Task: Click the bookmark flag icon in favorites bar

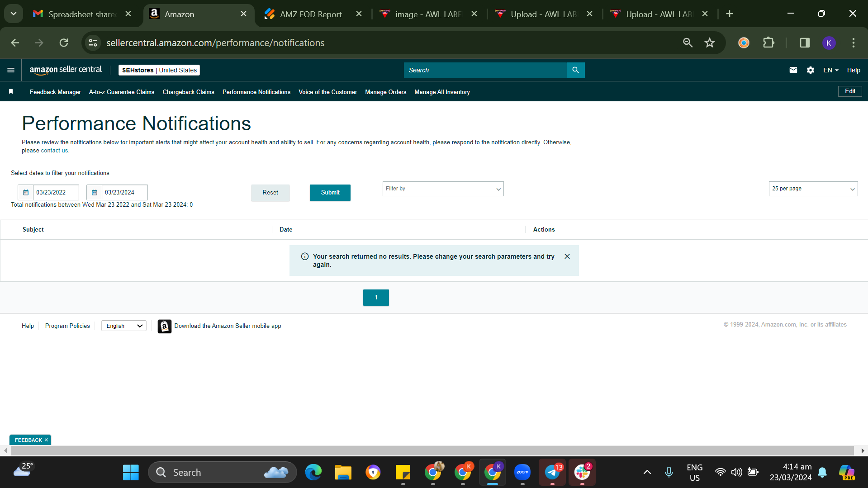Action: [11, 92]
